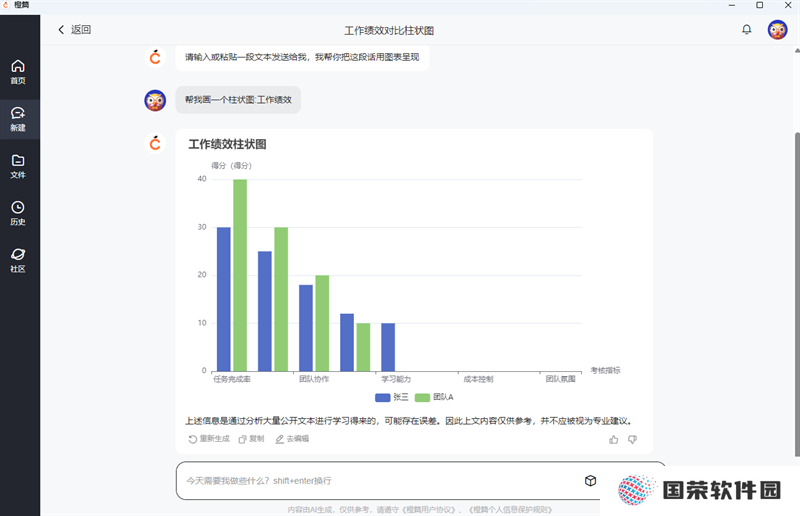Select the New chat (新建) sidebar icon
Image resolution: width=800 pixels, height=516 pixels.
(18, 119)
